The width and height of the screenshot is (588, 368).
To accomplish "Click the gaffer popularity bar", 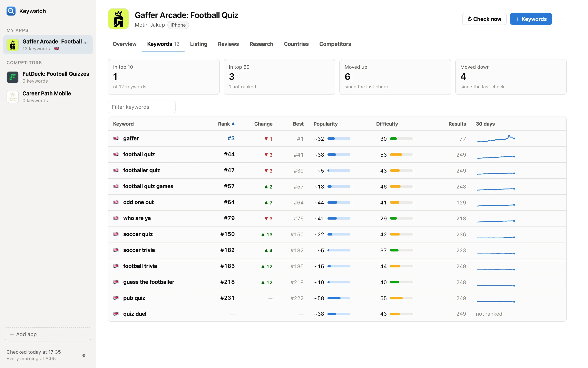I will [x=339, y=139].
